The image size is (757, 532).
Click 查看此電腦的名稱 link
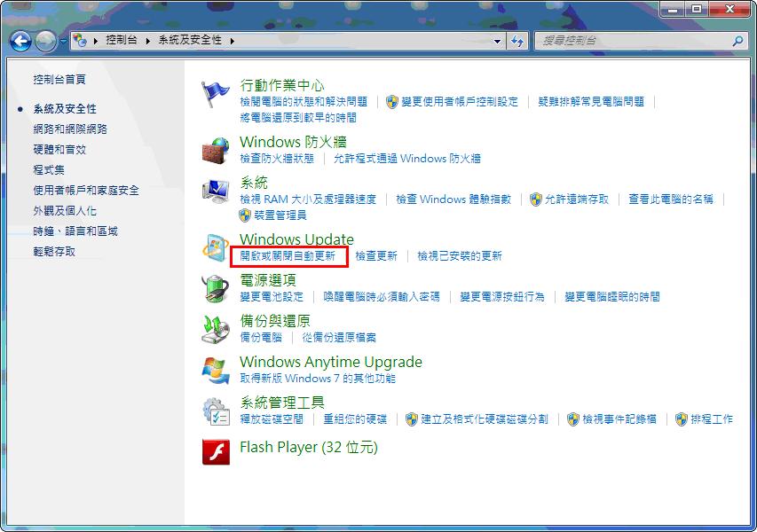[671, 199]
